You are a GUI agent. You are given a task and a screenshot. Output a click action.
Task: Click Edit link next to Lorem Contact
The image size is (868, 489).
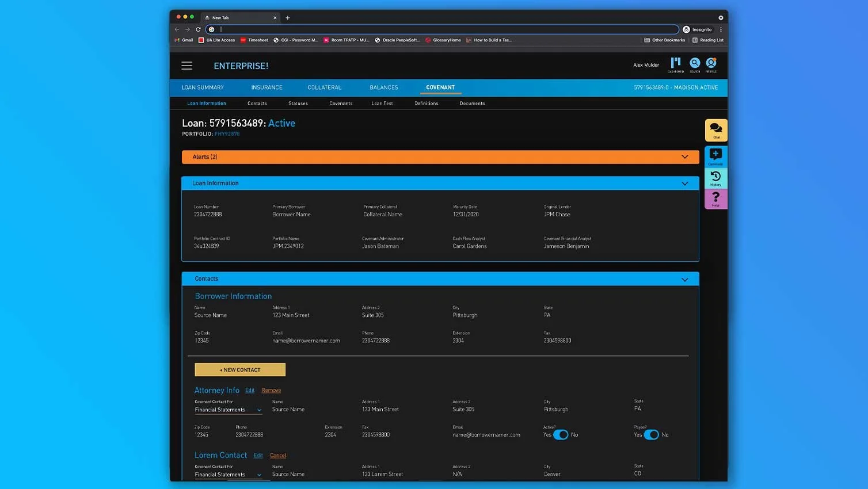[x=258, y=456]
